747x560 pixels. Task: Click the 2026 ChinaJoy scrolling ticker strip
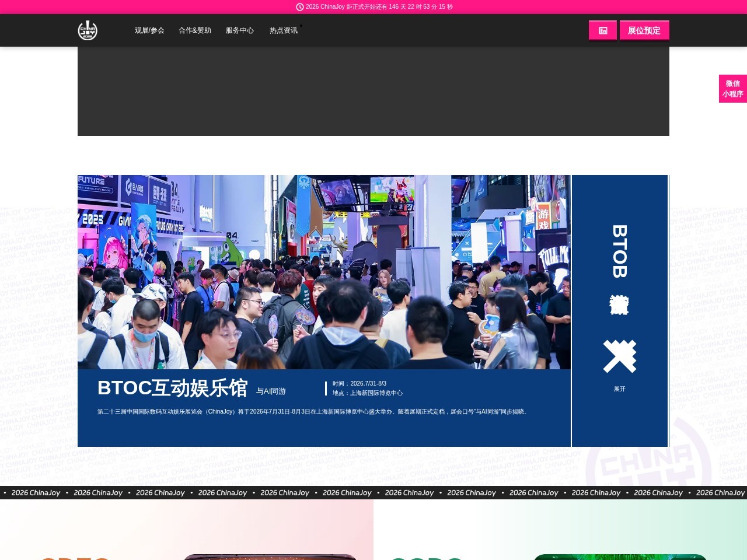point(373,493)
